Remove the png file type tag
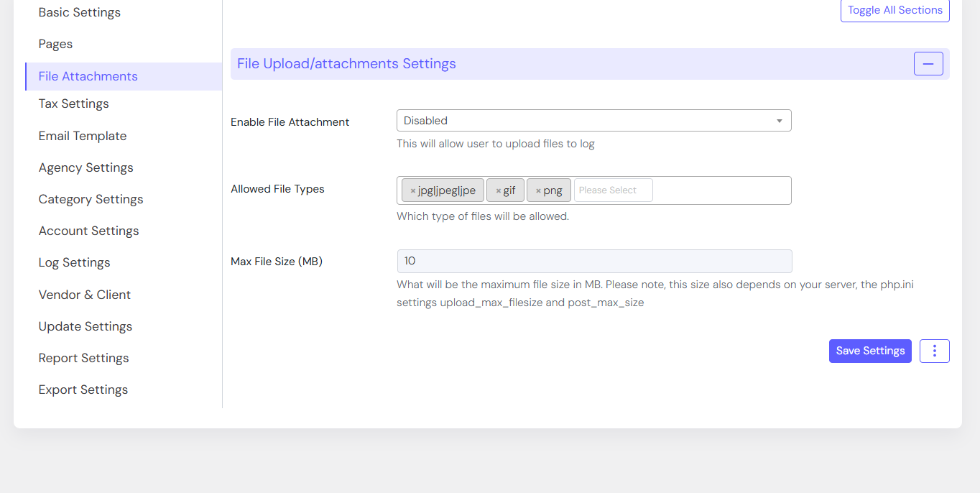 pyautogui.click(x=538, y=190)
